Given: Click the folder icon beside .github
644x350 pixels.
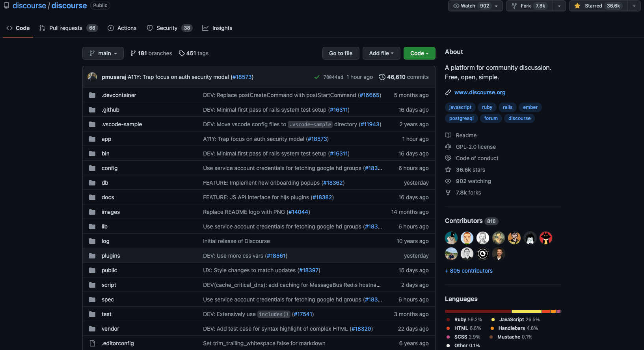Looking at the screenshot, I should (92, 110).
